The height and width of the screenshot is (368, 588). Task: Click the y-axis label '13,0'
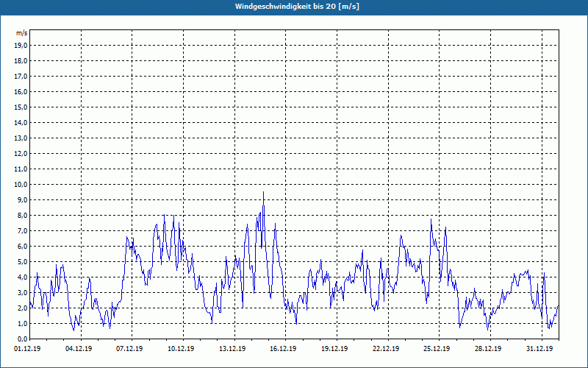click(x=21, y=138)
